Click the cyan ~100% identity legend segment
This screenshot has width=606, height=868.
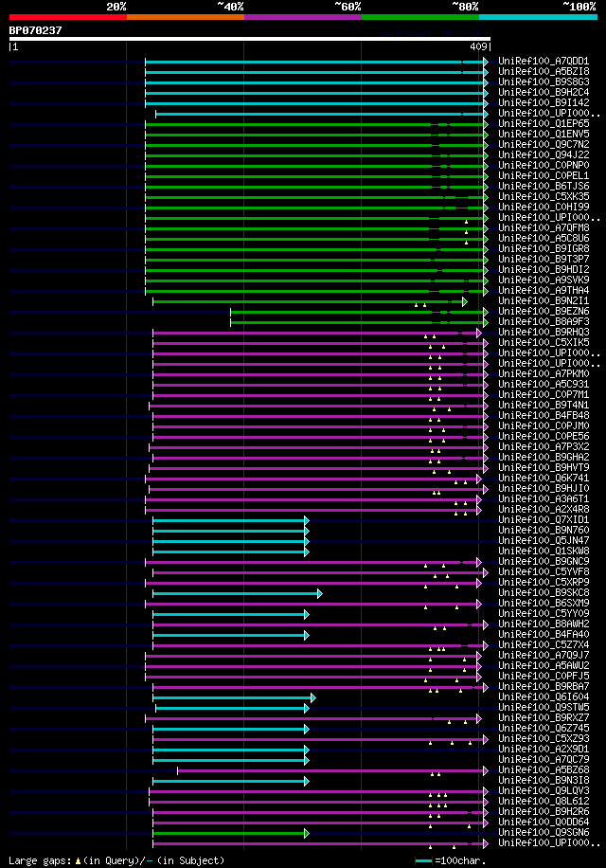[538, 17]
